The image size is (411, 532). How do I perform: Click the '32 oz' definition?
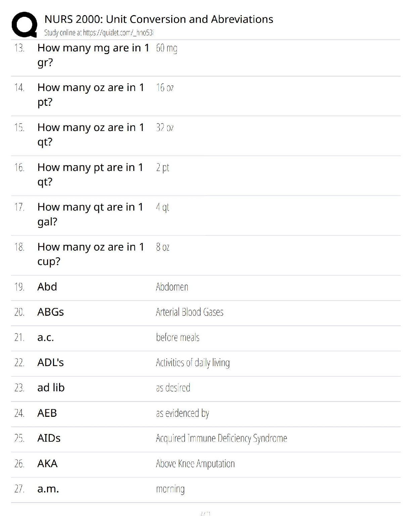tap(165, 128)
